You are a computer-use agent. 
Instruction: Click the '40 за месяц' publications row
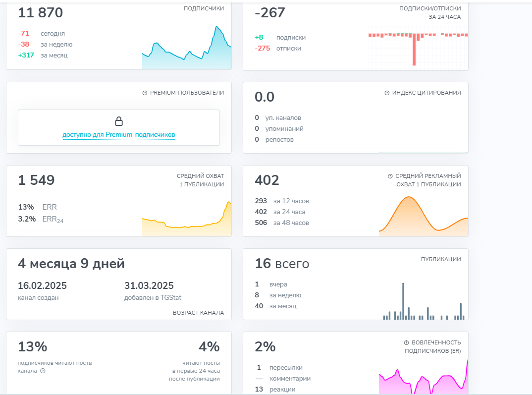275,306
